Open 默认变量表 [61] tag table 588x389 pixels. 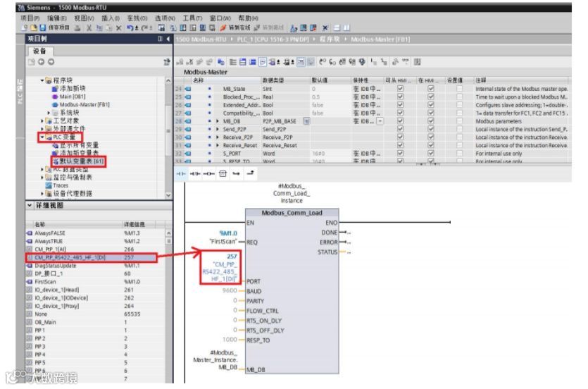pyautogui.click(x=82, y=161)
